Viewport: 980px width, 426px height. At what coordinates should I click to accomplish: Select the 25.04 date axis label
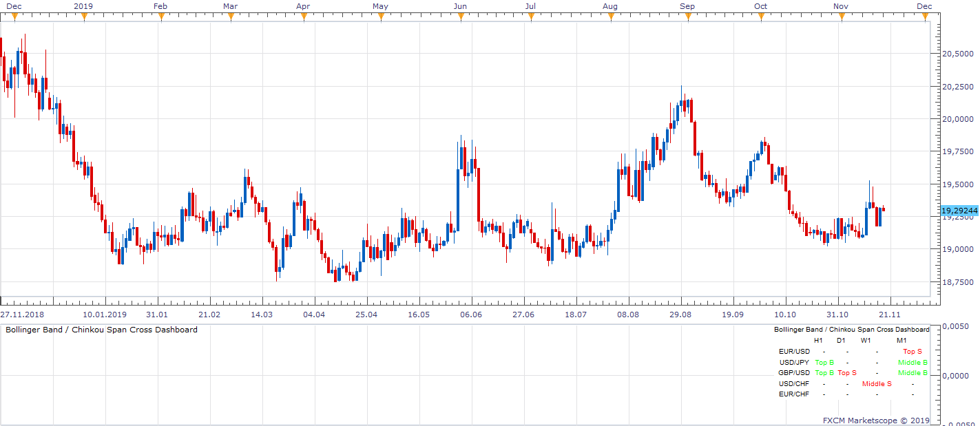click(366, 314)
